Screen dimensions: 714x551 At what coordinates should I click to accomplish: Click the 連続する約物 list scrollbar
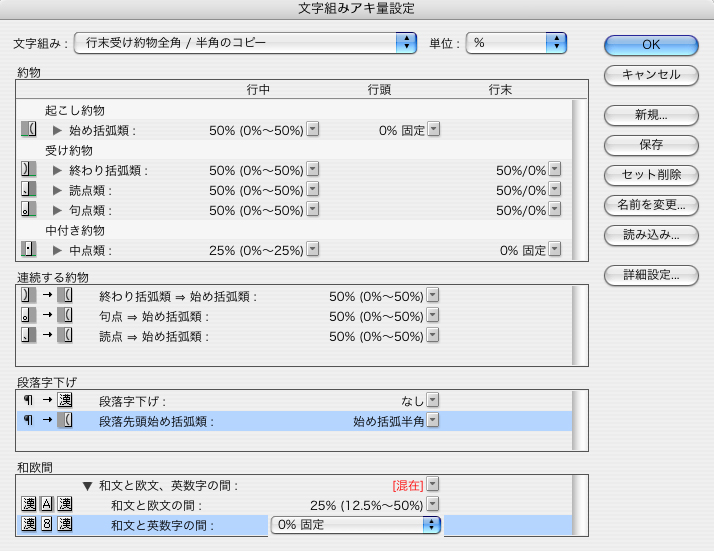point(580,326)
